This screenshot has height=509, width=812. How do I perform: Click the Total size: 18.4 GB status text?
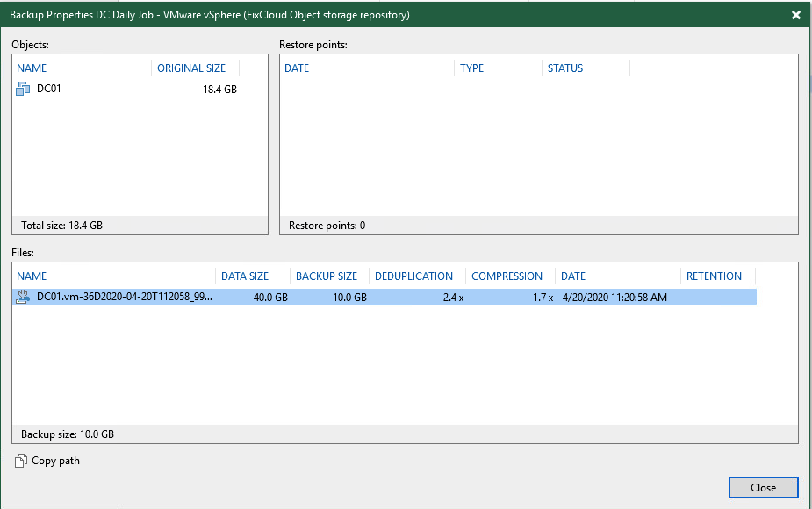tap(61, 226)
